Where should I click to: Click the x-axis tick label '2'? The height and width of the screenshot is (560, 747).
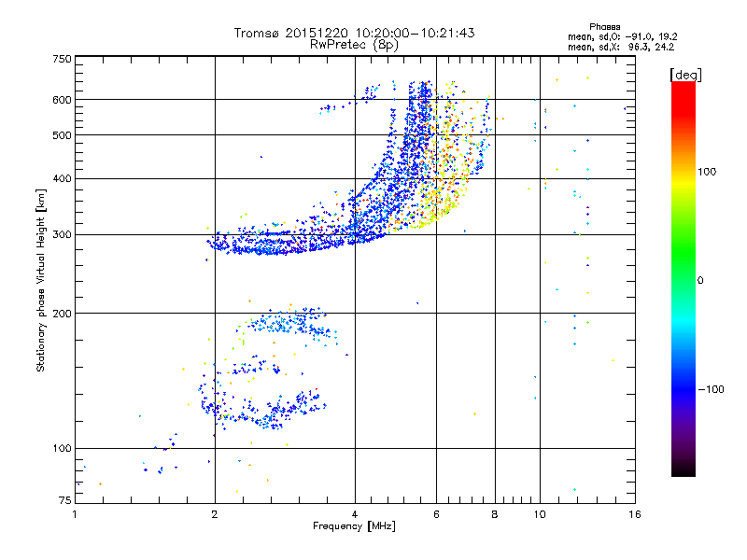tap(215, 514)
